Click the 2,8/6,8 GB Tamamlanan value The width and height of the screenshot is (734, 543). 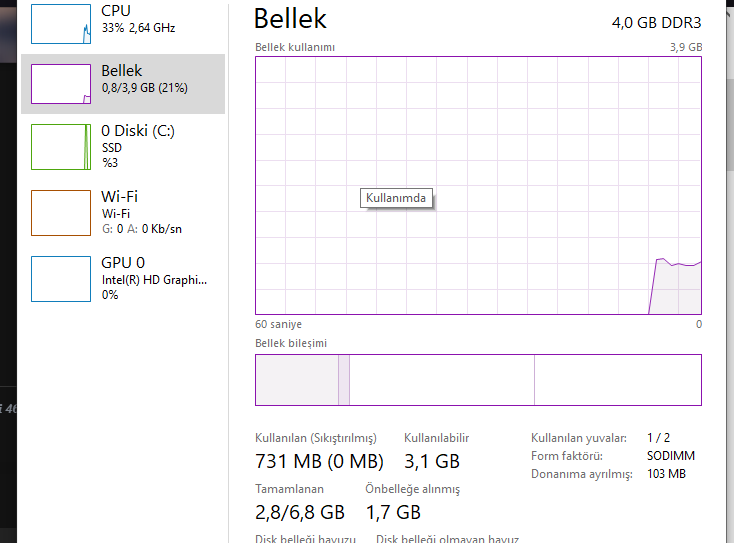click(x=300, y=512)
